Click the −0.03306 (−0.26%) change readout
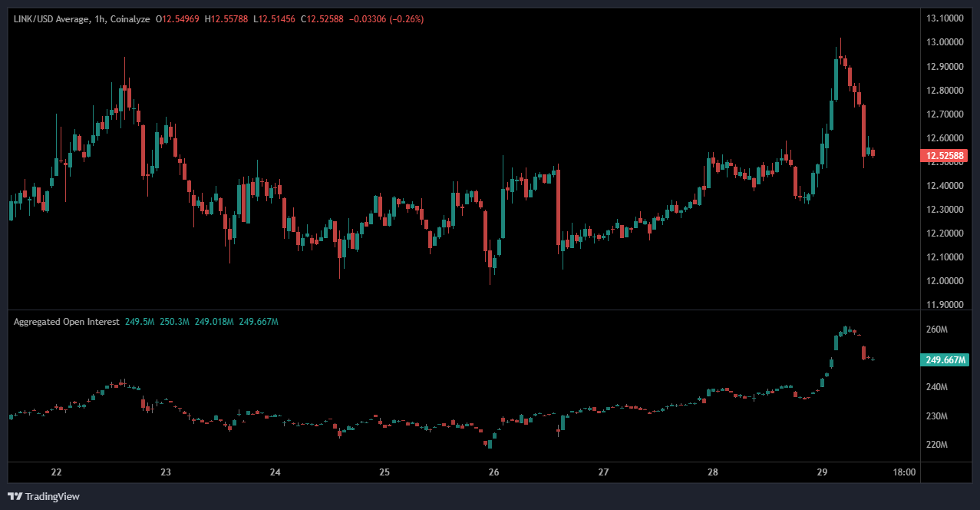 386,18
